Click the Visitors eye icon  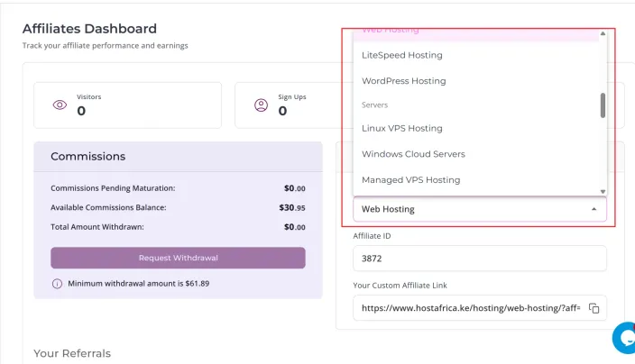[x=60, y=105]
